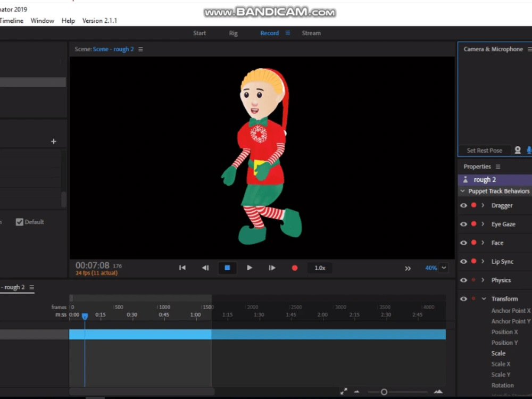Go to start of scene playback
Image resolution: width=532 pixels, height=399 pixels.
click(x=182, y=268)
